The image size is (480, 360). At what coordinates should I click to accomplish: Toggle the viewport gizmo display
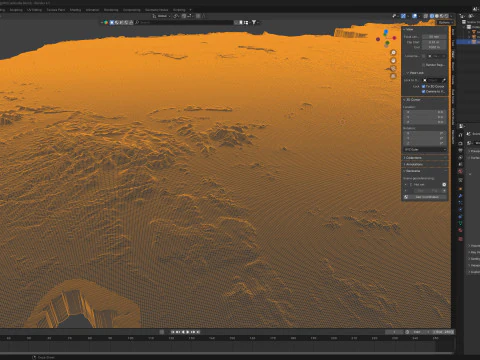tap(404, 16)
